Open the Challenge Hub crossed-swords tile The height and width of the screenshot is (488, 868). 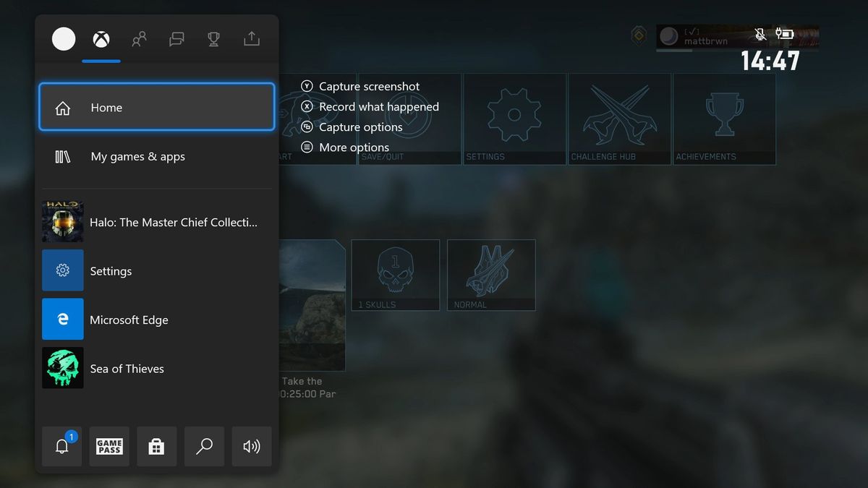619,119
